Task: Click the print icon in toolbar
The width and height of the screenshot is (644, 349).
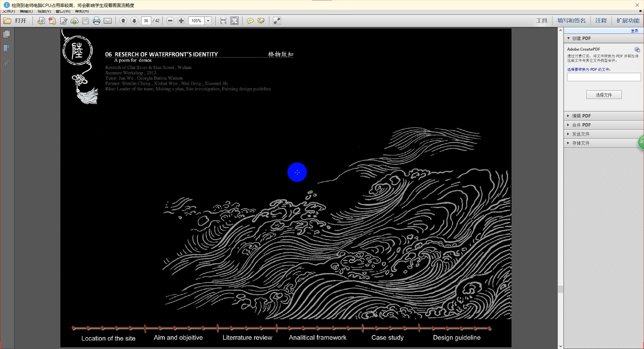Action: pos(97,21)
